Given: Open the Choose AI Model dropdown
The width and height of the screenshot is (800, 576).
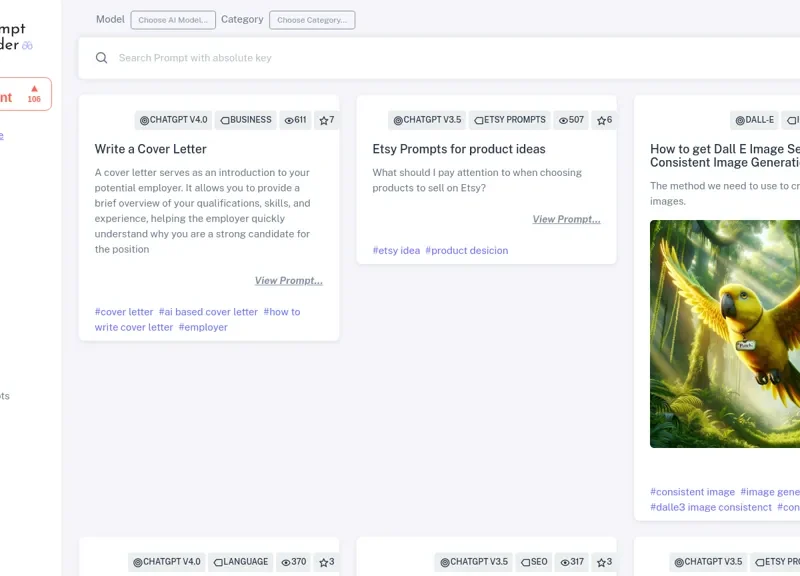Looking at the screenshot, I should click(173, 19).
